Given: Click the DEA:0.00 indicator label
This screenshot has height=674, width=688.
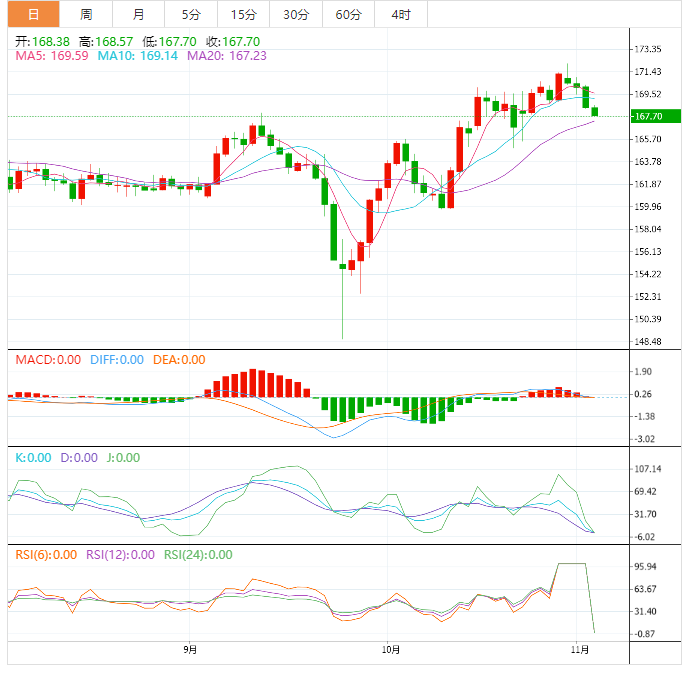Looking at the screenshot, I should tap(179, 360).
